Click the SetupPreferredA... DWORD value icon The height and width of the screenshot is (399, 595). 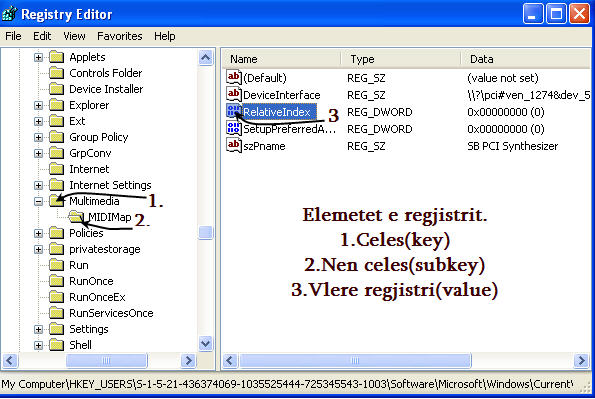click(x=234, y=129)
